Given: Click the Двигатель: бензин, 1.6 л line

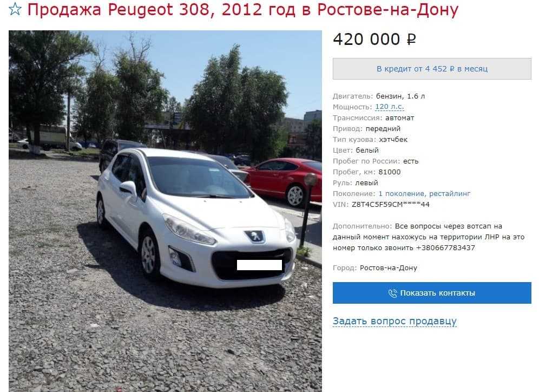Looking at the screenshot, I should [x=379, y=96].
